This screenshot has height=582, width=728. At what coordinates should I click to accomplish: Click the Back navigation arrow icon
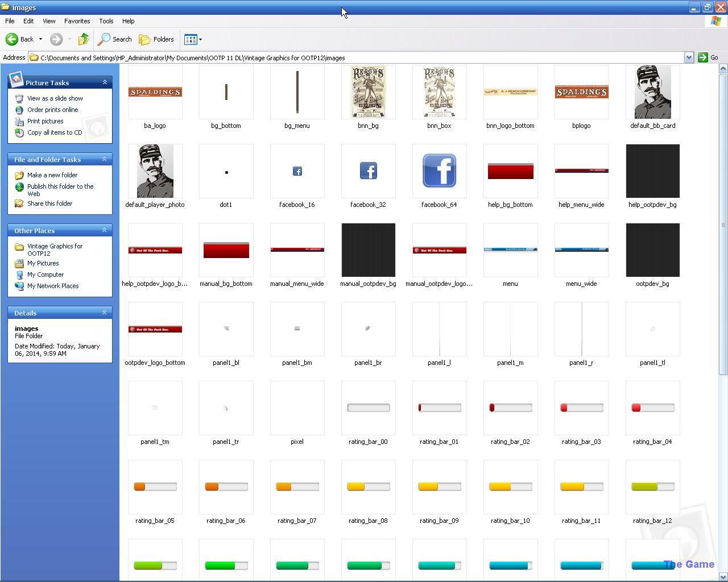tap(12, 39)
